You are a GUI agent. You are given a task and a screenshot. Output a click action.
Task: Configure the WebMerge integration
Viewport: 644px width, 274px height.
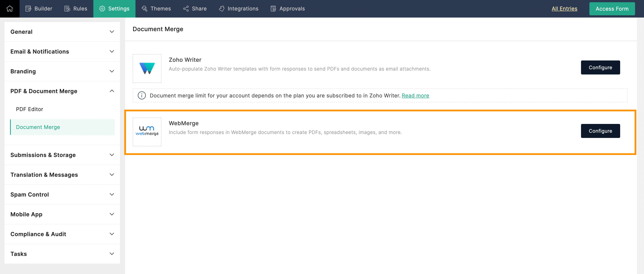coord(600,131)
